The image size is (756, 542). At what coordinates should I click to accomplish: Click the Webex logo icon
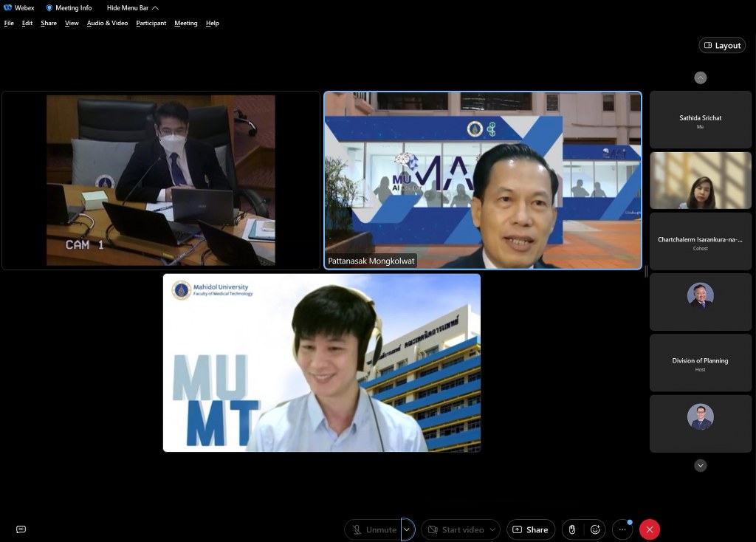point(8,8)
